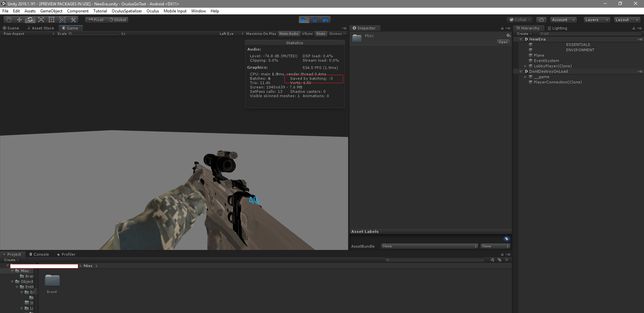The image size is (644, 313).
Task: Select the Rect Transform tool
Action: point(51,19)
